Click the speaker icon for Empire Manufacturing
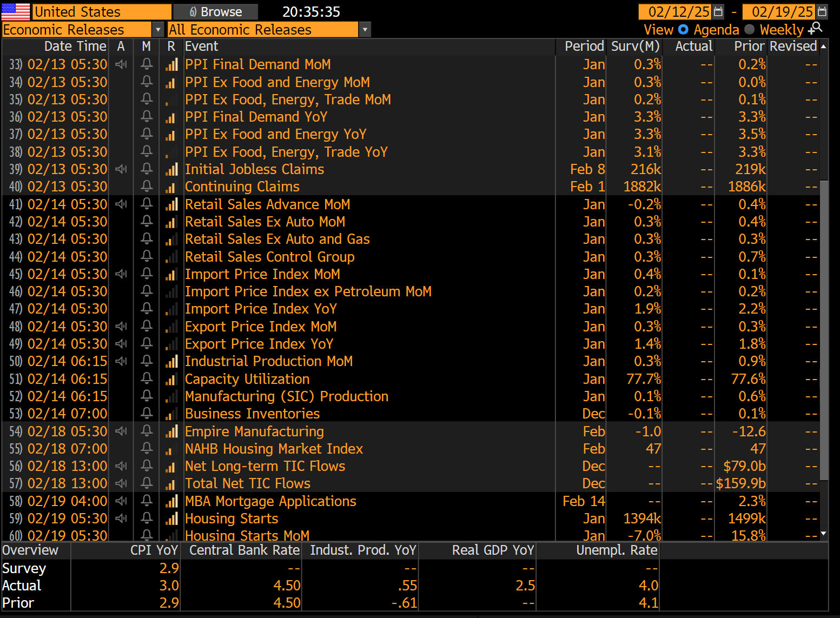The height and width of the screenshot is (618, 840). tap(121, 431)
